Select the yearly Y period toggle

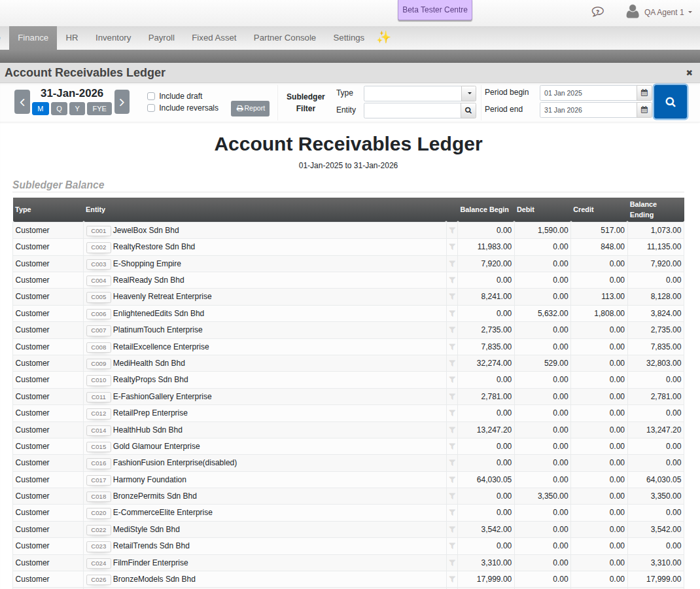77,109
